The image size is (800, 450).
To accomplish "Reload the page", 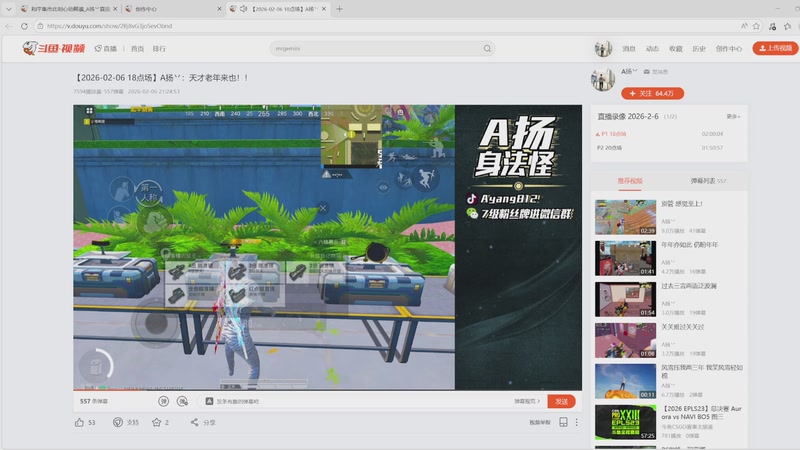I will point(24,26).
